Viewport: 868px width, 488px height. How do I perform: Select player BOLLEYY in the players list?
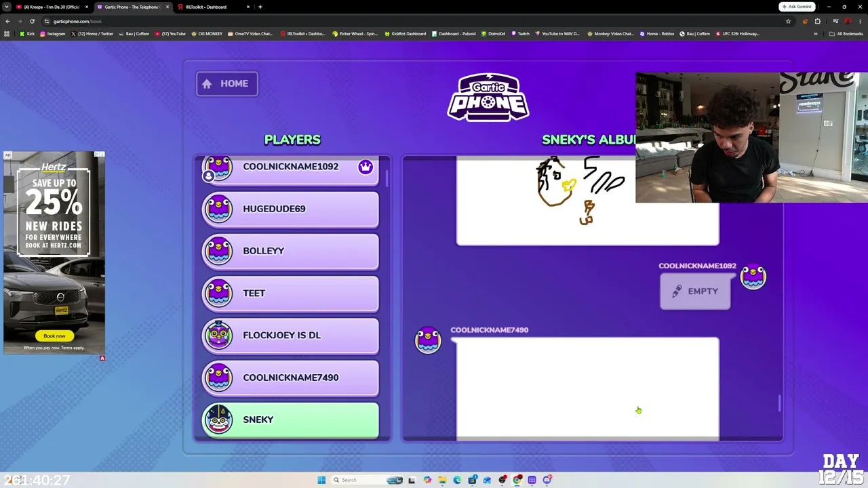pos(290,251)
